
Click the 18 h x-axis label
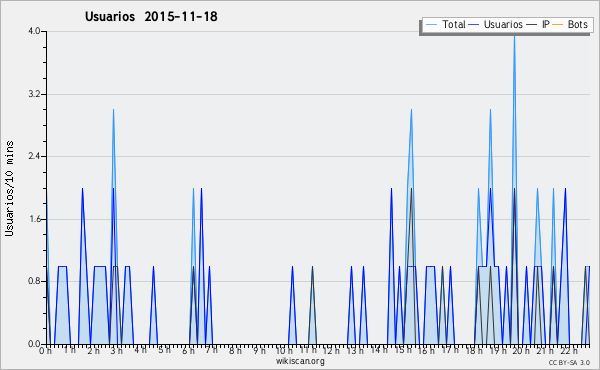(x=474, y=350)
